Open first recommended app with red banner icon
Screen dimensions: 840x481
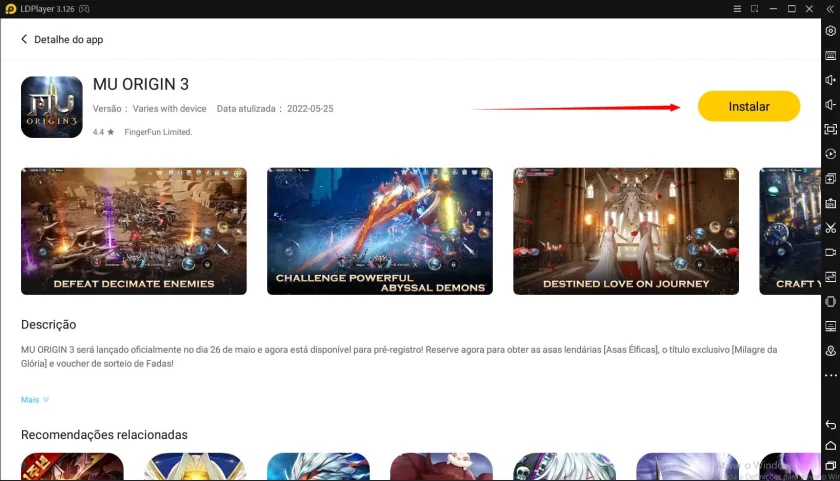[x=72, y=467]
